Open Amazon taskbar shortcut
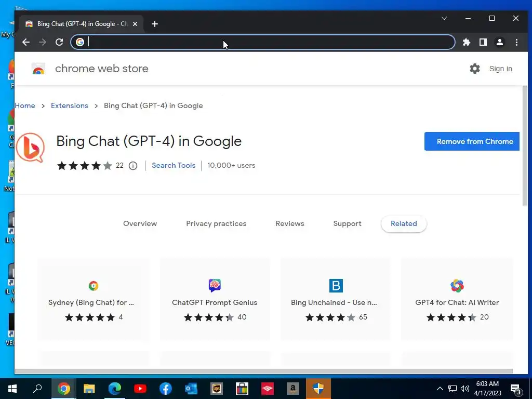Viewport: 532px width, 399px height. tap(293, 389)
